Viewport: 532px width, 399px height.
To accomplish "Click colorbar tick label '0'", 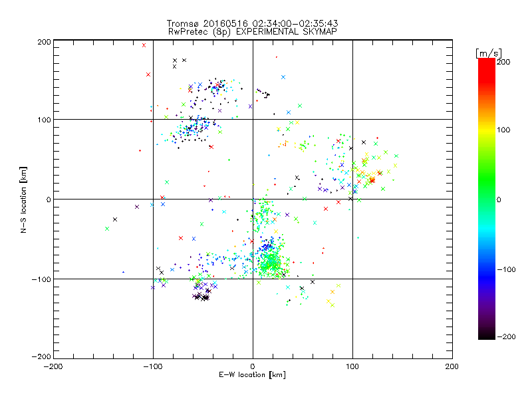I will (x=499, y=199).
